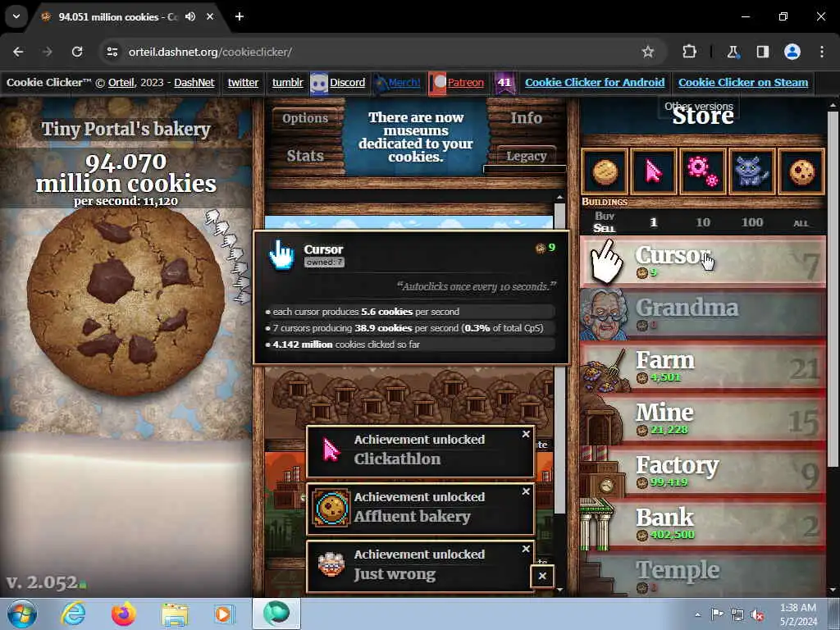Open the Other versions dropdown
The width and height of the screenshot is (840, 630).
(x=699, y=106)
